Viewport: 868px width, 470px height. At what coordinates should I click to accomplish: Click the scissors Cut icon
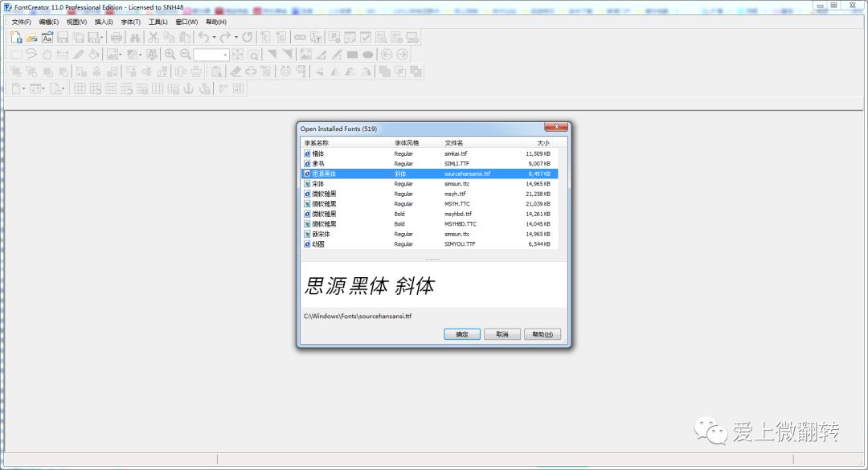154,38
